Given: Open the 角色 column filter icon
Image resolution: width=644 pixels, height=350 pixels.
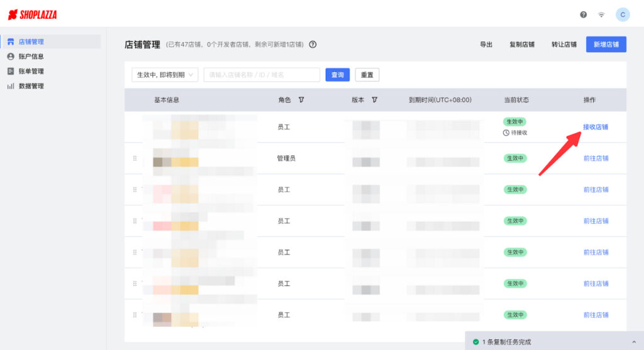Looking at the screenshot, I should pyautogui.click(x=301, y=100).
